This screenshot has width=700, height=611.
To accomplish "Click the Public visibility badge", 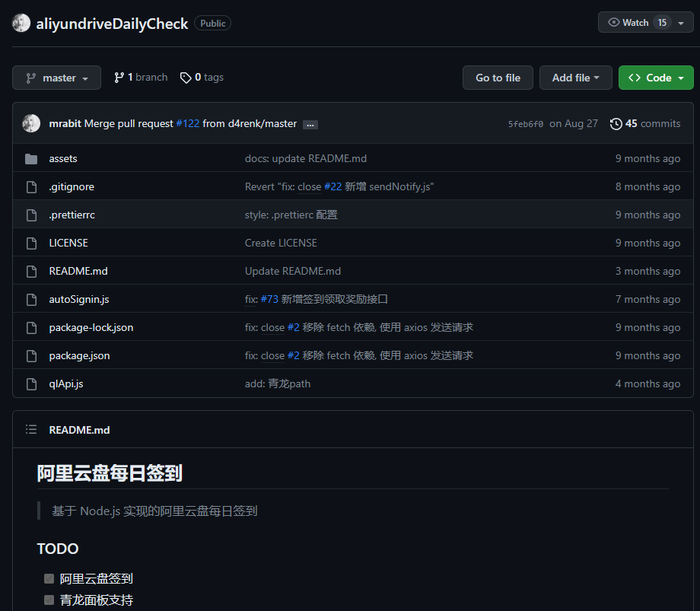I will point(212,24).
